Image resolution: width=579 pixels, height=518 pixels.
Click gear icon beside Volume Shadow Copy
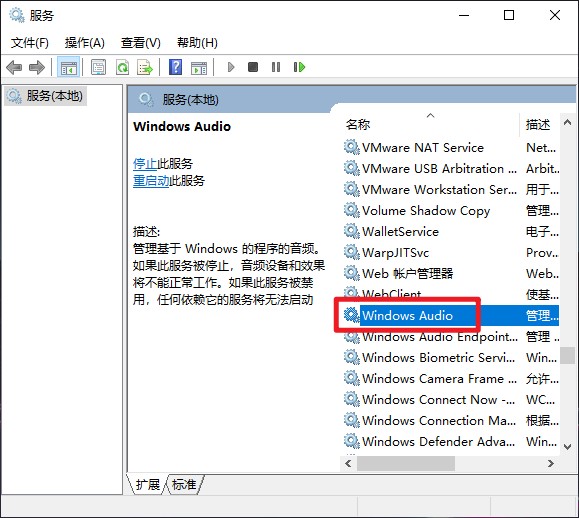(x=351, y=210)
